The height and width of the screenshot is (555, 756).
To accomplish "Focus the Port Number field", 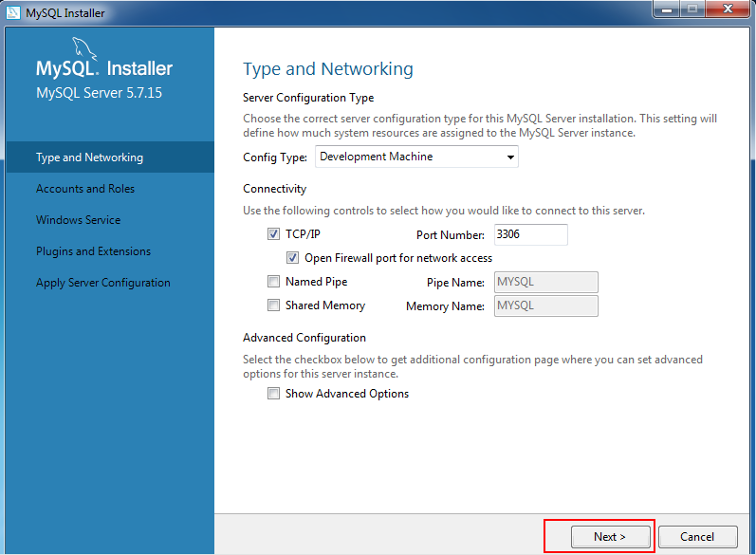I will (531, 234).
